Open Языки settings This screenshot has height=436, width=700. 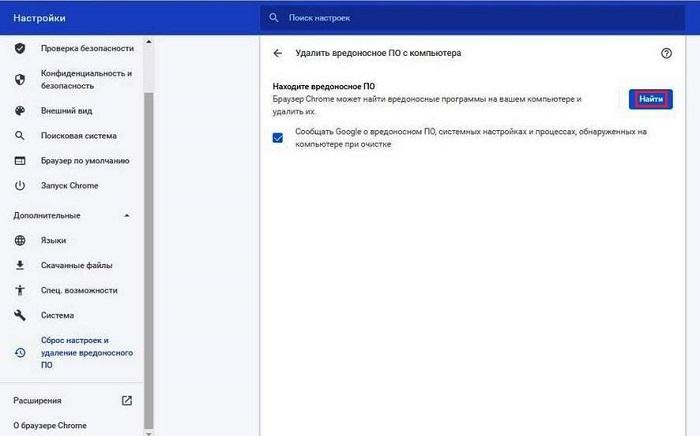point(54,241)
